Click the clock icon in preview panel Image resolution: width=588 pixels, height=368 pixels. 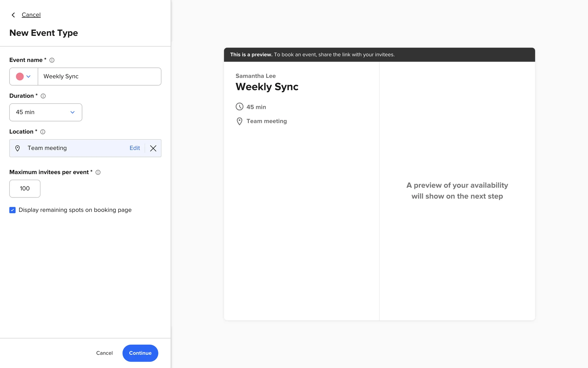click(239, 107)
